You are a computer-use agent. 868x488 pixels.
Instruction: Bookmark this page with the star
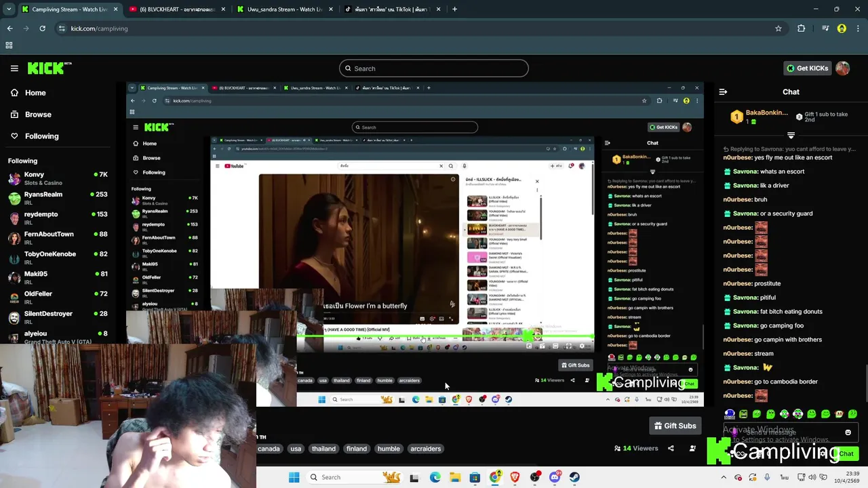778,28
